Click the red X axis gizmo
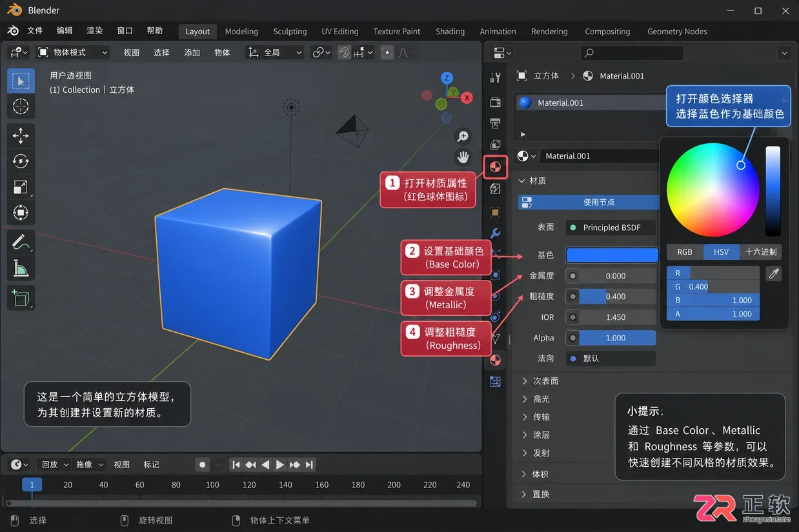The height and width of the screenshot is (532, 799). [x=467, y=98]
